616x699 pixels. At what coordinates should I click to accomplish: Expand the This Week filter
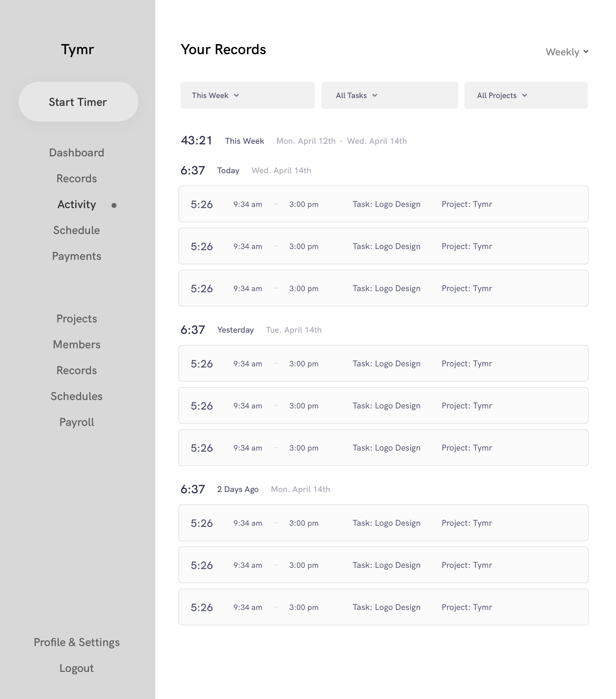[247, 95]
